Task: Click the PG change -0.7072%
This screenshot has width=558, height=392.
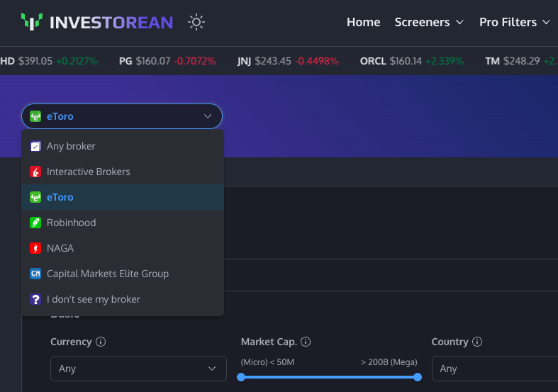Action: [x=195, y=61]
